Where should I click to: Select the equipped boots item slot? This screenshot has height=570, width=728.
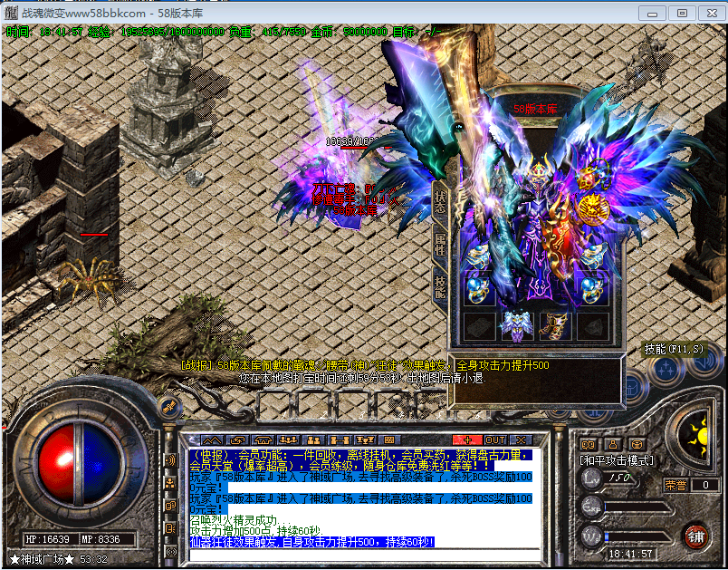click(x=554, y=326)
